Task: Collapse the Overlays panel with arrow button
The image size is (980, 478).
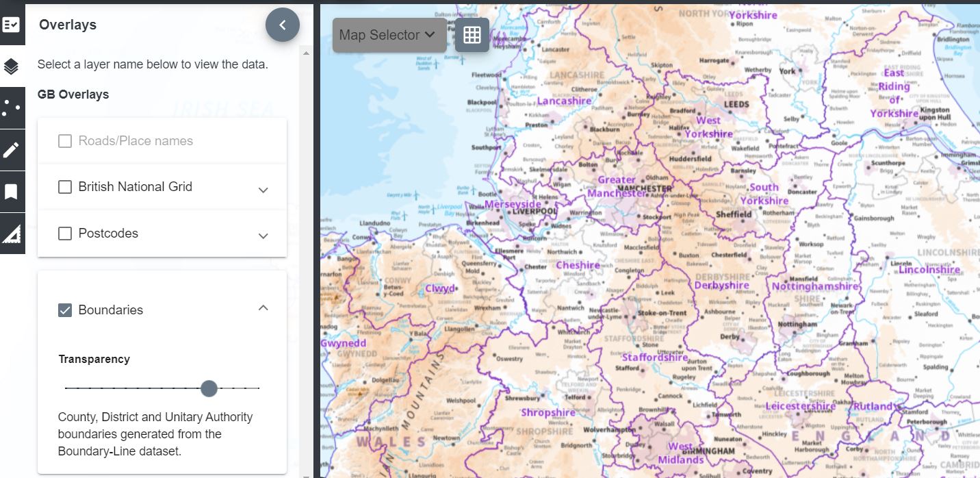Action: coord(283,25)
